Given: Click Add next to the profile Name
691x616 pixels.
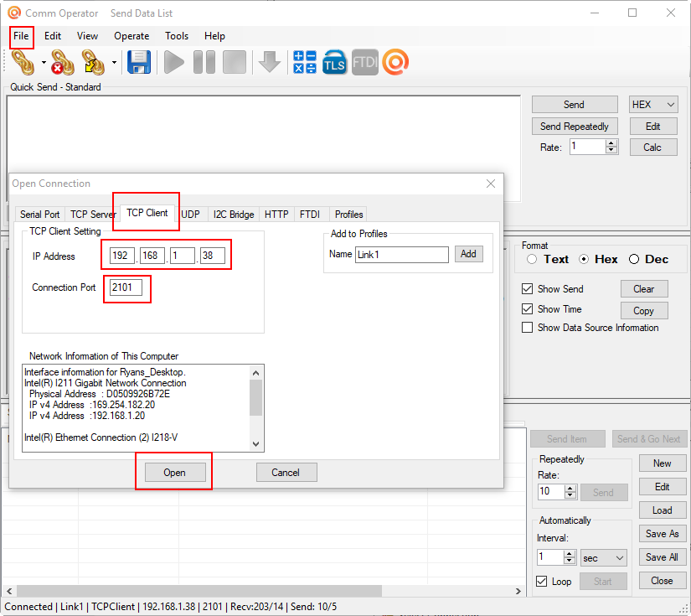Looking at the screenshot, I should coord(468,254).
